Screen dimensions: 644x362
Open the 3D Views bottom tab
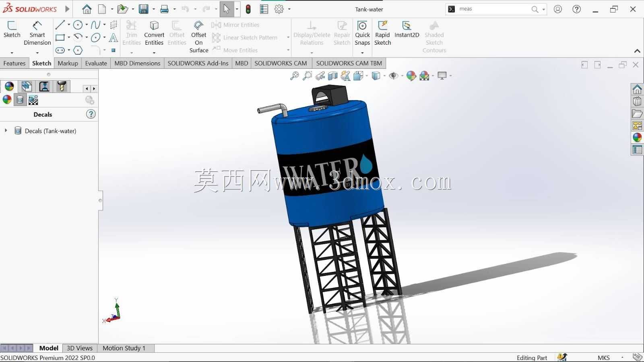[x=79, y=348]
